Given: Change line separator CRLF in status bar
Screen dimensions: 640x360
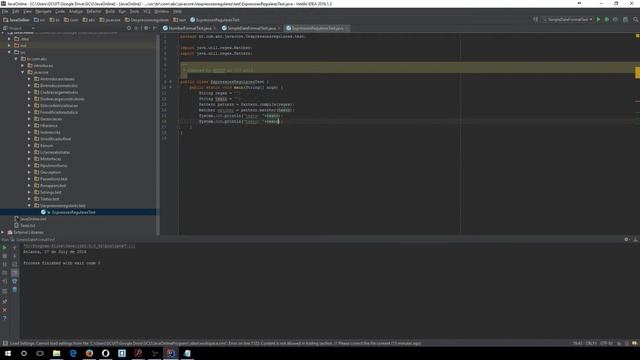Looking at the screenshot, I should [591, 343].
